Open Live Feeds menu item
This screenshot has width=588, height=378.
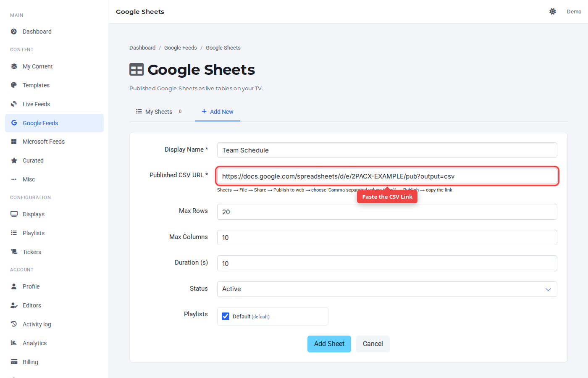pyautogui.click(x=55, y=104)
